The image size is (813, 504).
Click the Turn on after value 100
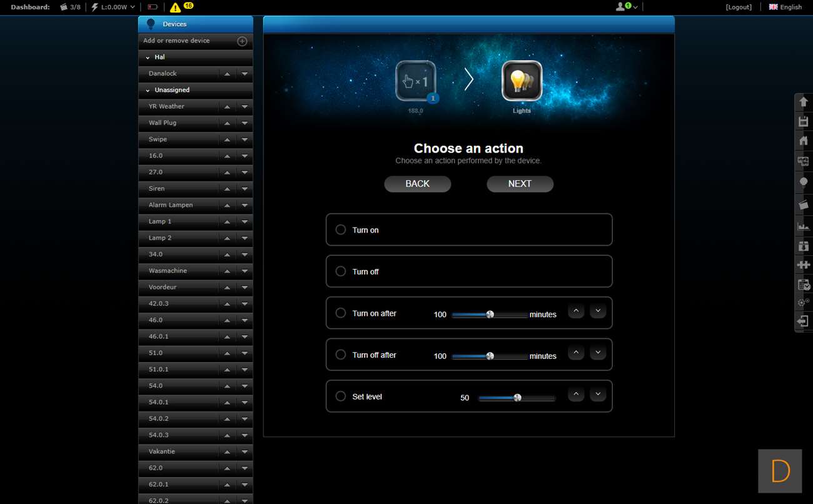click(440, 315)
